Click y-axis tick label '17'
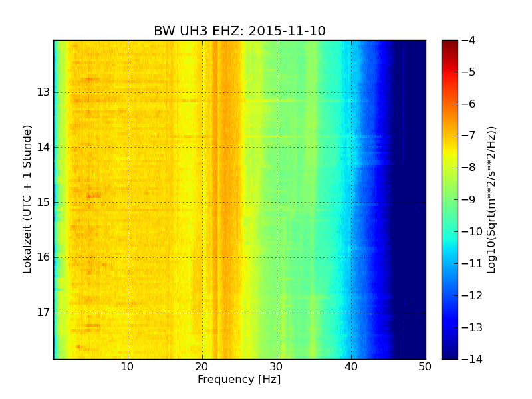 tap(43, 312)
